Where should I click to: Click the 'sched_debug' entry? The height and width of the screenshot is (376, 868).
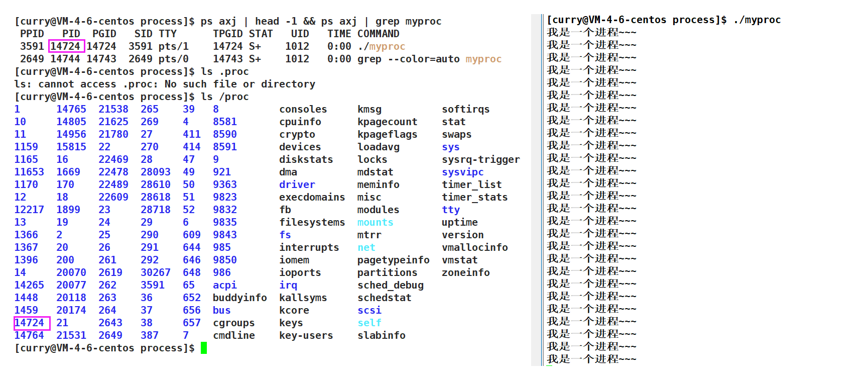point(391,286)
